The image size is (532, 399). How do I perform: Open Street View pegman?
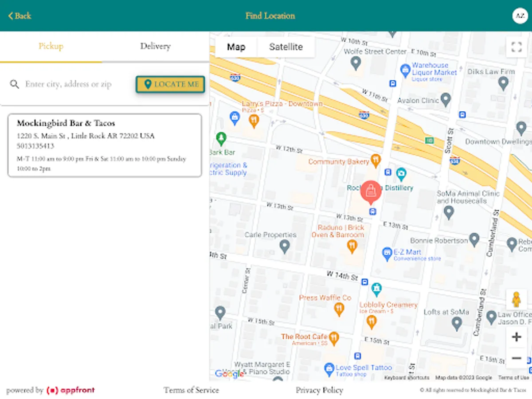pos(516,300)
